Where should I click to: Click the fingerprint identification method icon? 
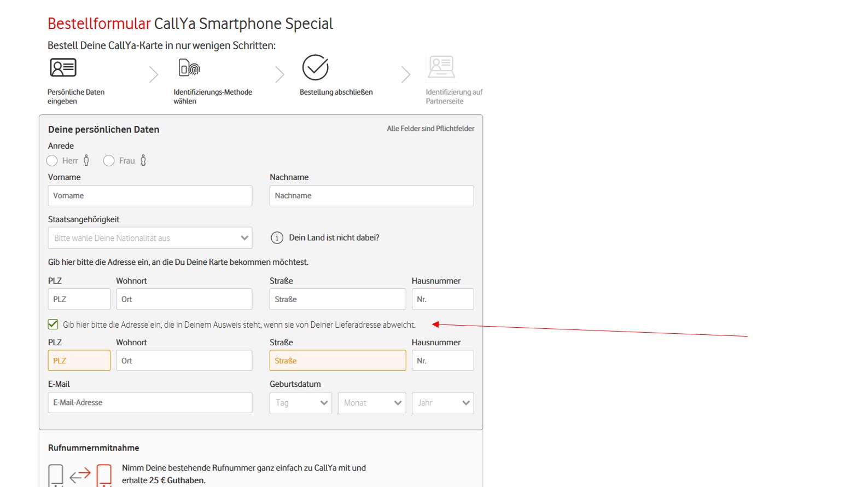189,68
